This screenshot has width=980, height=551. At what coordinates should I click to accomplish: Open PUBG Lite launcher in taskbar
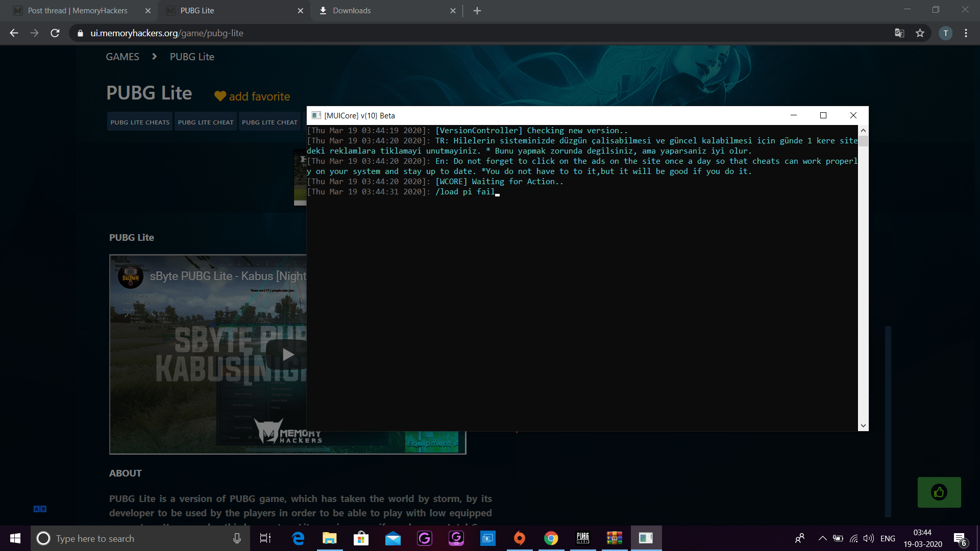(583, 538)
